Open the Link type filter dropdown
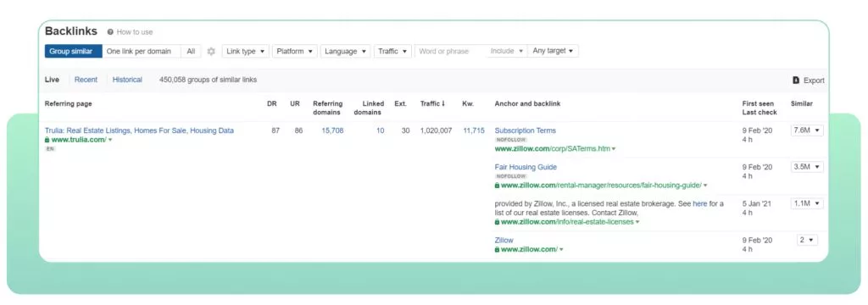Viewport: 868px width, 305px height. coord(246,52)
